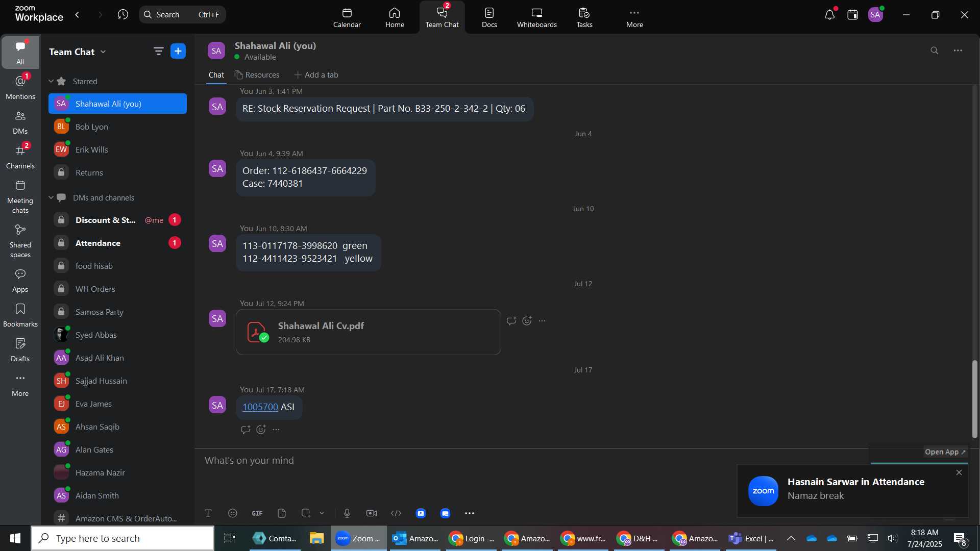Image resolution: width=980 pixels, height=551 pixels.
Task: Reply to the Shahawal Ali Cv.pdf message
Action: [x=511, y=321]
